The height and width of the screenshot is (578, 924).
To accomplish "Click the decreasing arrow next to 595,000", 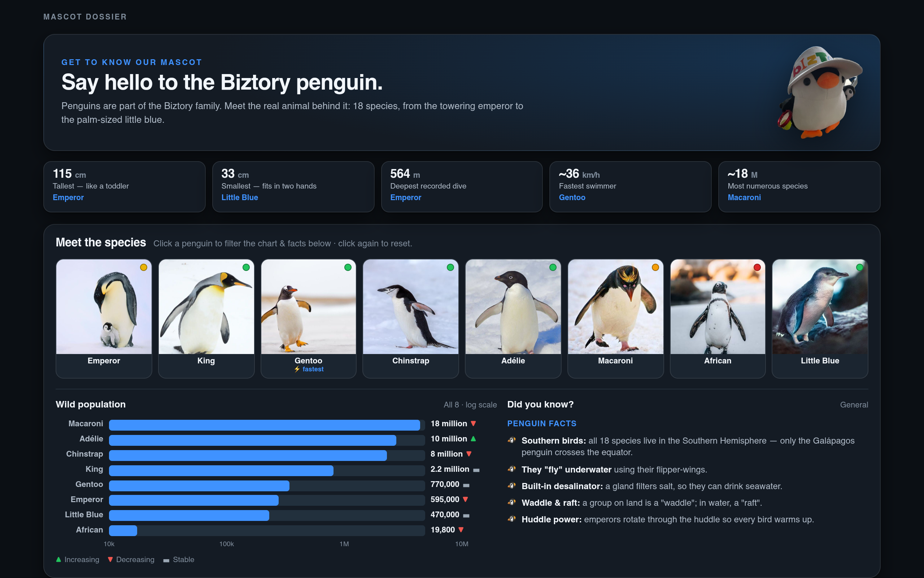I will coord(466,499).
